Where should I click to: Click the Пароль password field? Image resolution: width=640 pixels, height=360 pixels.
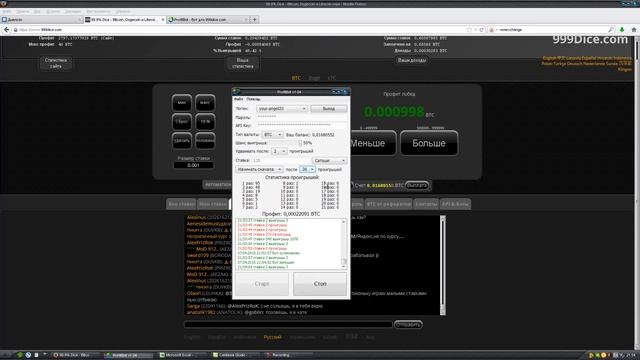tap(301, 117)
